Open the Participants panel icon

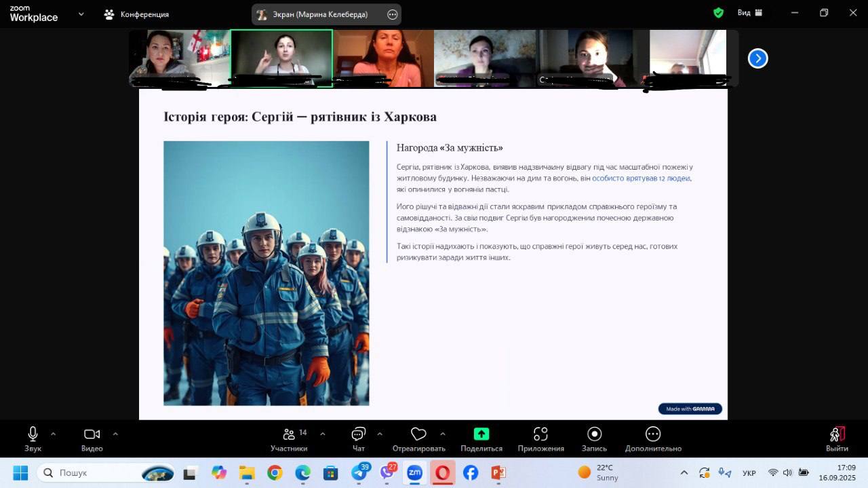coord(289,434)
